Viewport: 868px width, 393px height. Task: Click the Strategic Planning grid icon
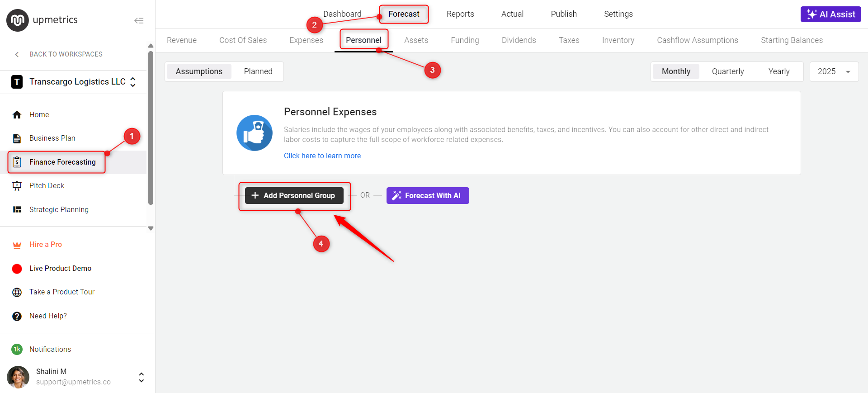click(x=17, y=209)
